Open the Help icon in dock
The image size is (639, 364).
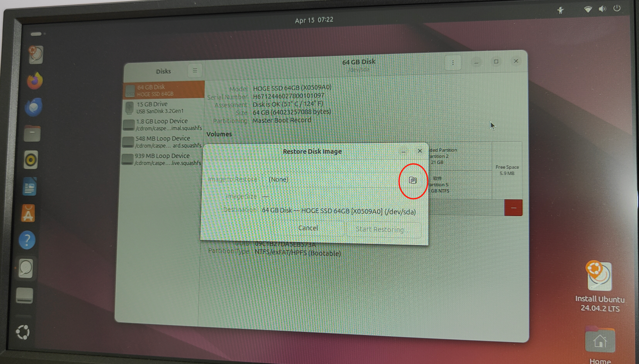tap(27, 240)
